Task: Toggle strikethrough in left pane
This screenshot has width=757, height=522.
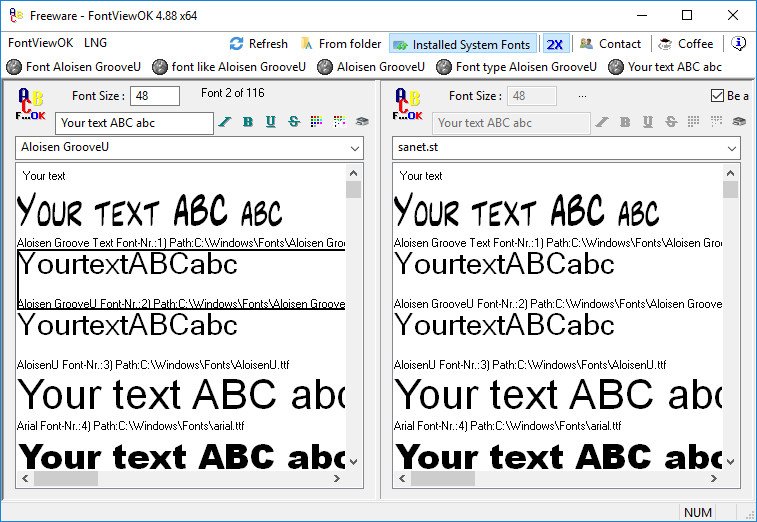Action: point(294,122)
